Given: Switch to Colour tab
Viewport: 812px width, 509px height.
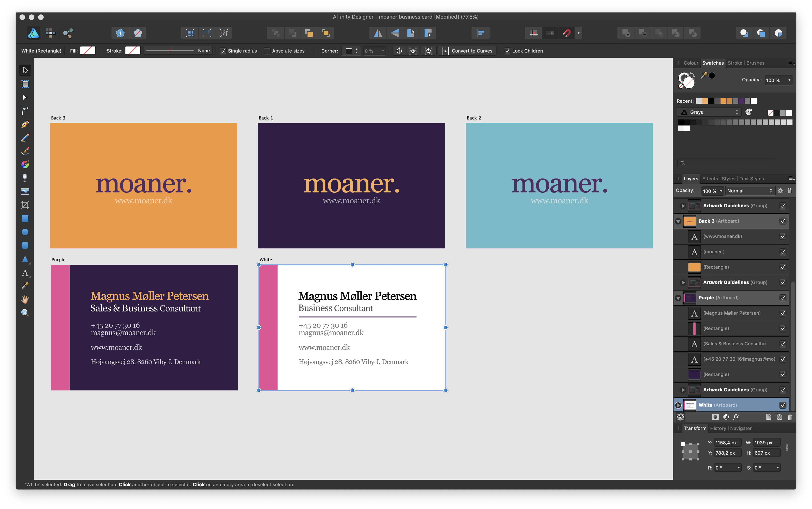Looking at the screenshot, I should (x=691, y=63).
